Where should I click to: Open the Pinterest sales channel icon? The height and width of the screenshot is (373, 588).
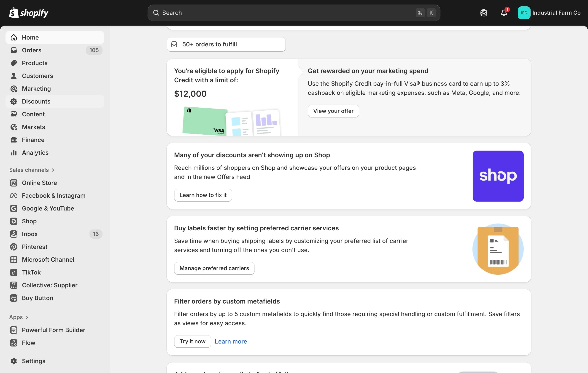pyautogui.click(x=14, y=247)
